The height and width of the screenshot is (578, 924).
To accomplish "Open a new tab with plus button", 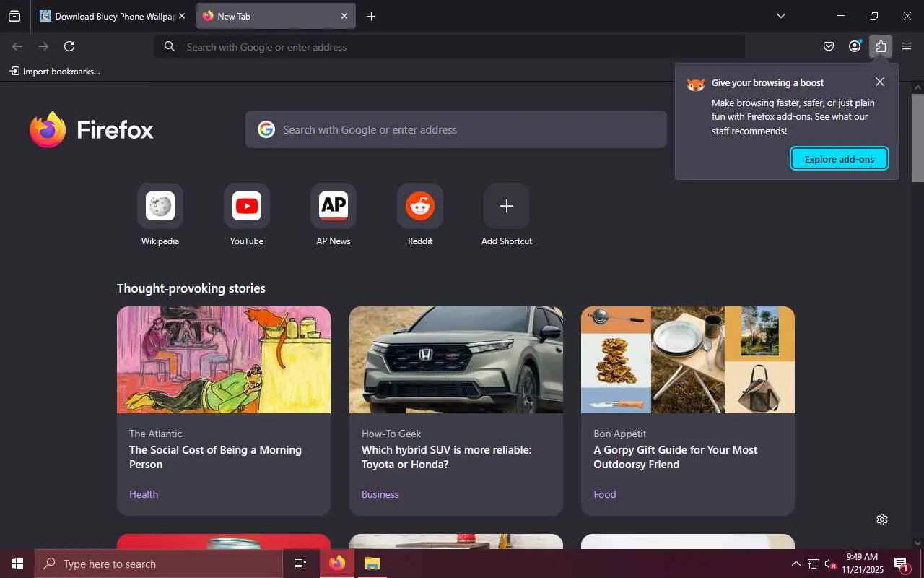I will pyautogui.click(x=371, y=16).
